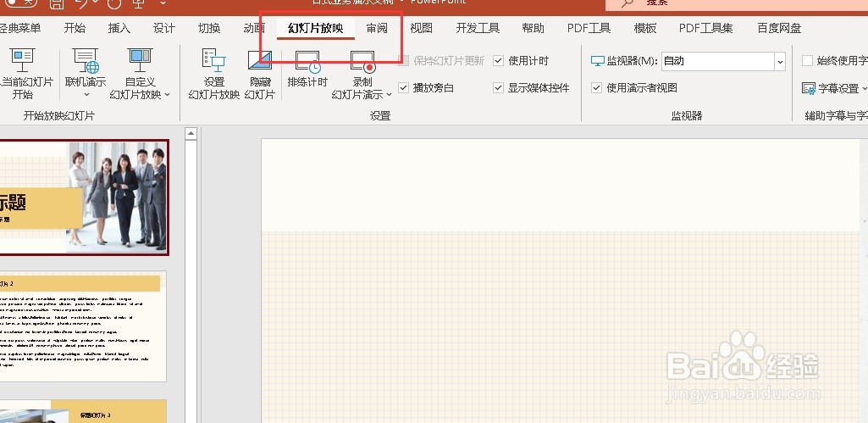The image size is (868, 423).
Task: Open the PDF工具集 tab
Action: 705,28
